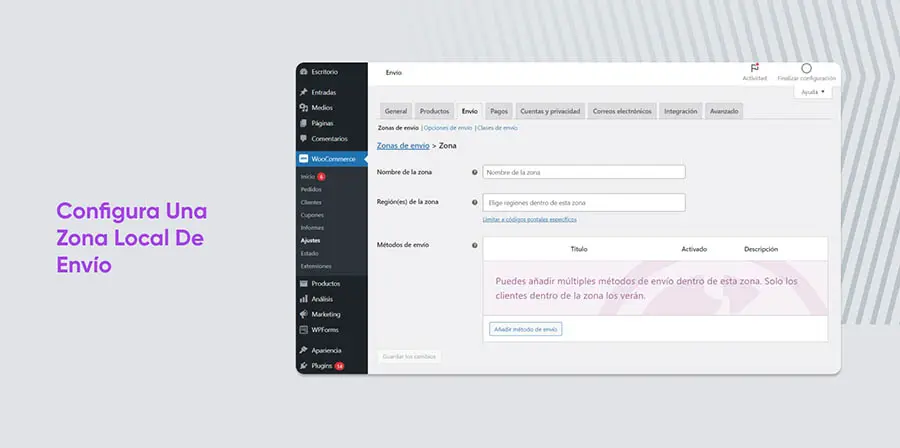Viewport: 900px width, 448px height.
Task: Click the Guardar los cambios button
Action: point(409,357)
